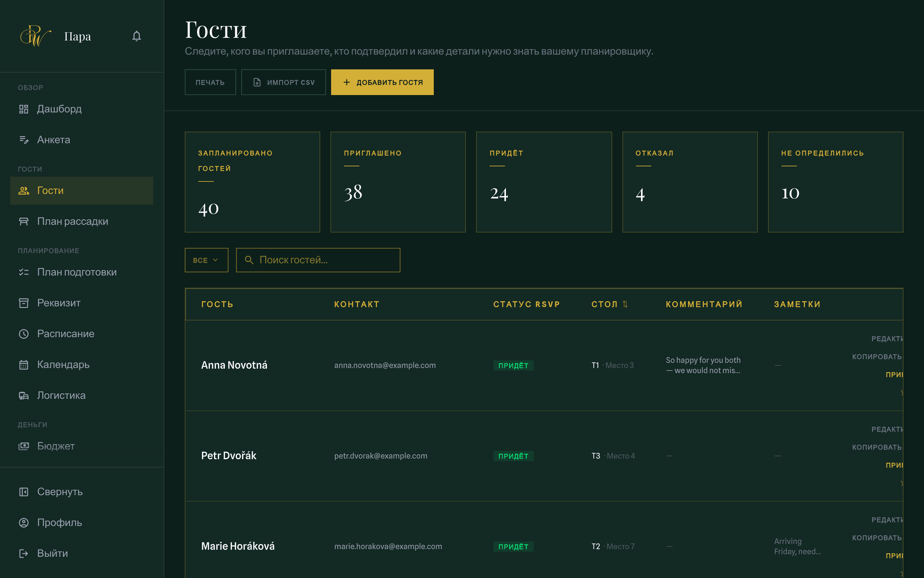Click the Приглашено 38 stat card
This screenshot has height=578, width=924.
click(398, 182)
